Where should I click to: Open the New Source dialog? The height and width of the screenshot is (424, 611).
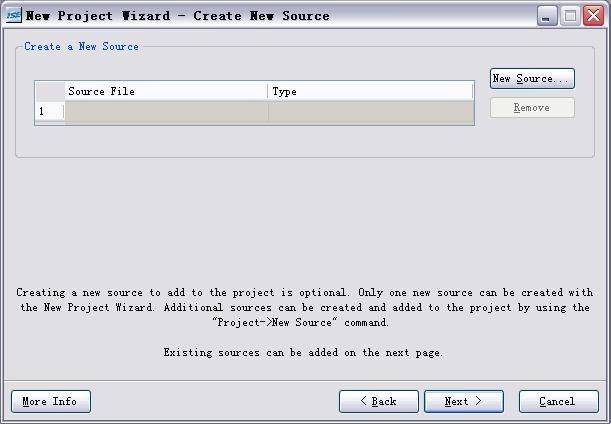[532, 78]
